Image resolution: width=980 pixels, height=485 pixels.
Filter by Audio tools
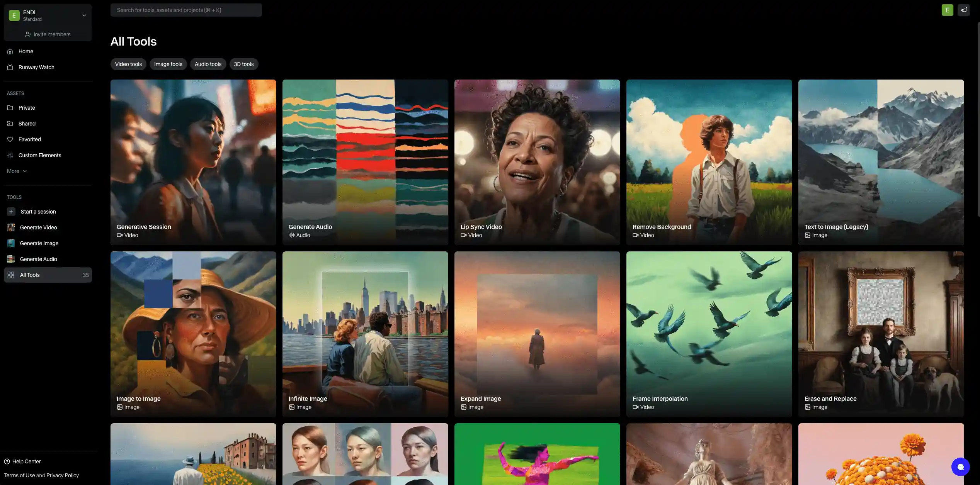coord(208,64)
